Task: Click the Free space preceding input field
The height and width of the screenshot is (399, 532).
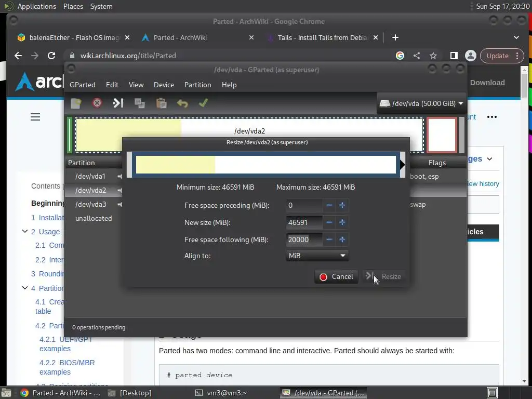Action: 304,205
